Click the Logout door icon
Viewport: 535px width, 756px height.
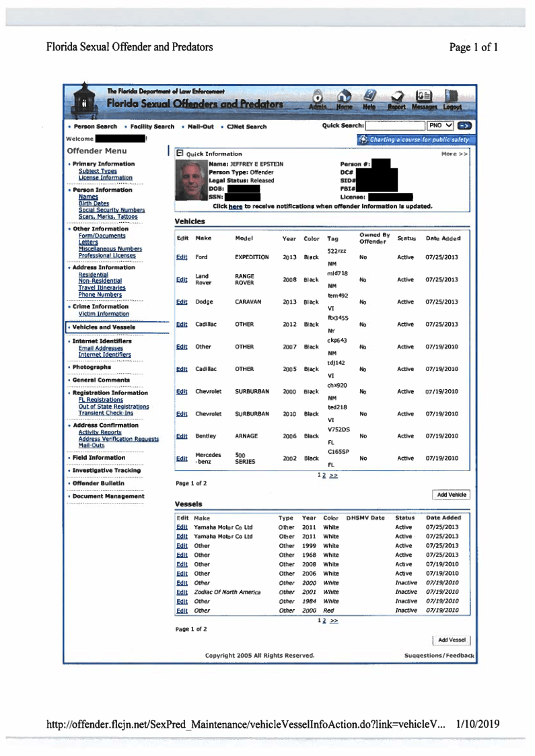click(x=452, y=98)
